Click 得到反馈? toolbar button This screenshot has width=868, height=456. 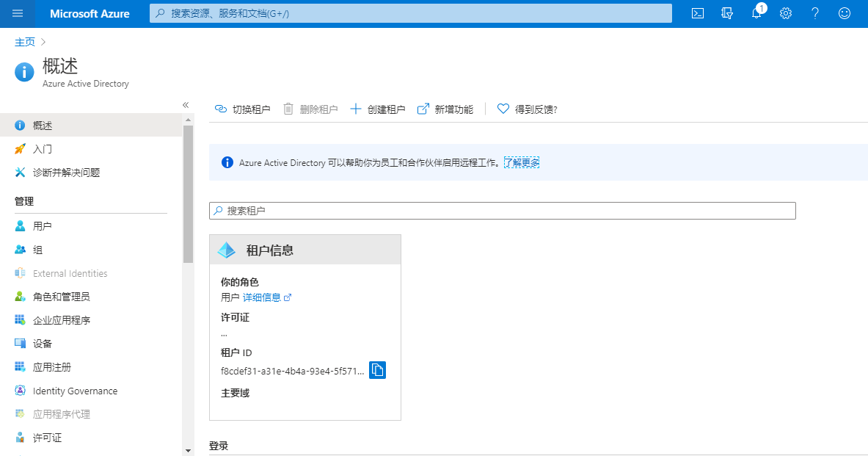click(527, 109)
